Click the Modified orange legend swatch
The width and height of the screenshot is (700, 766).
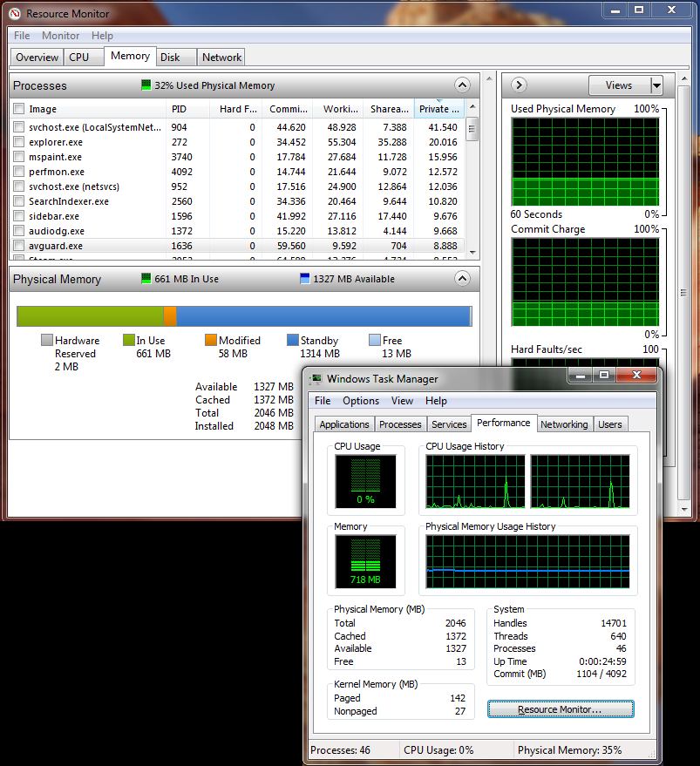[x=211, y=340]
